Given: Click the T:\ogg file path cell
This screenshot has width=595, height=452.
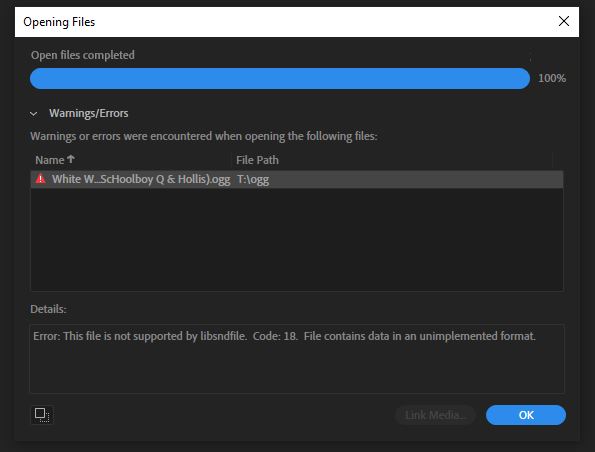Looking at the screenshot, I should coord(253,179).
